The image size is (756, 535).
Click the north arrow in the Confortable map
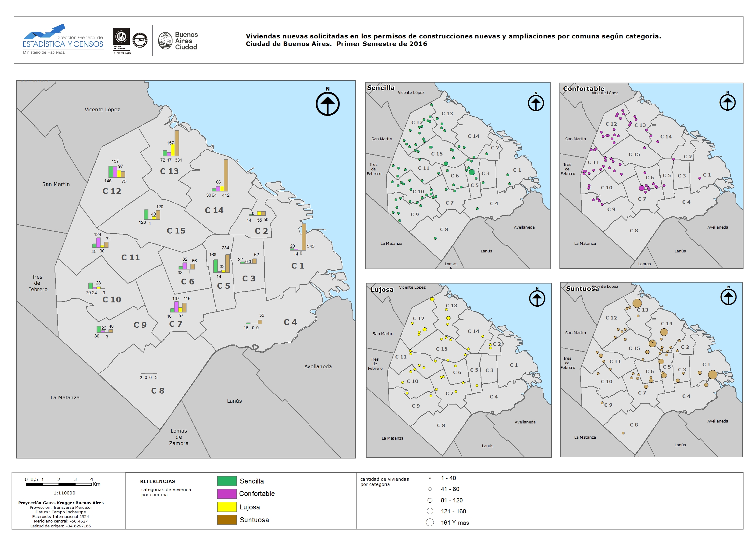click(727, 102)
